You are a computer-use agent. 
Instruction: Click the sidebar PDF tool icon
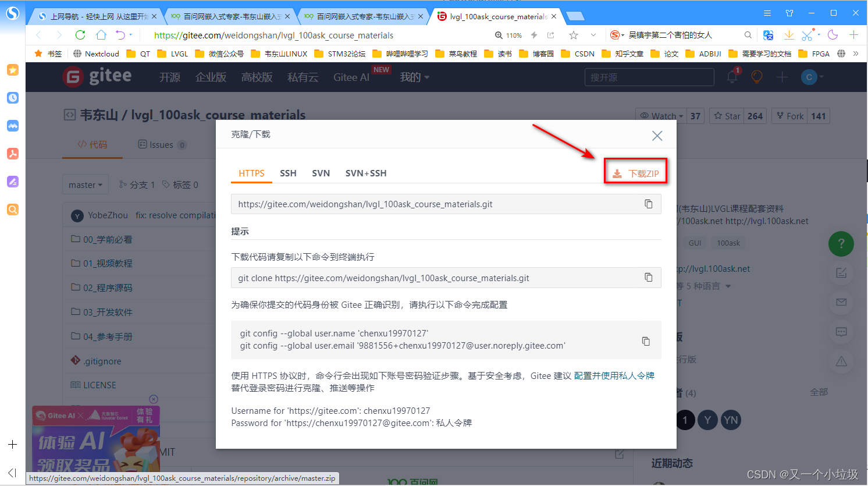pos(13,154)
